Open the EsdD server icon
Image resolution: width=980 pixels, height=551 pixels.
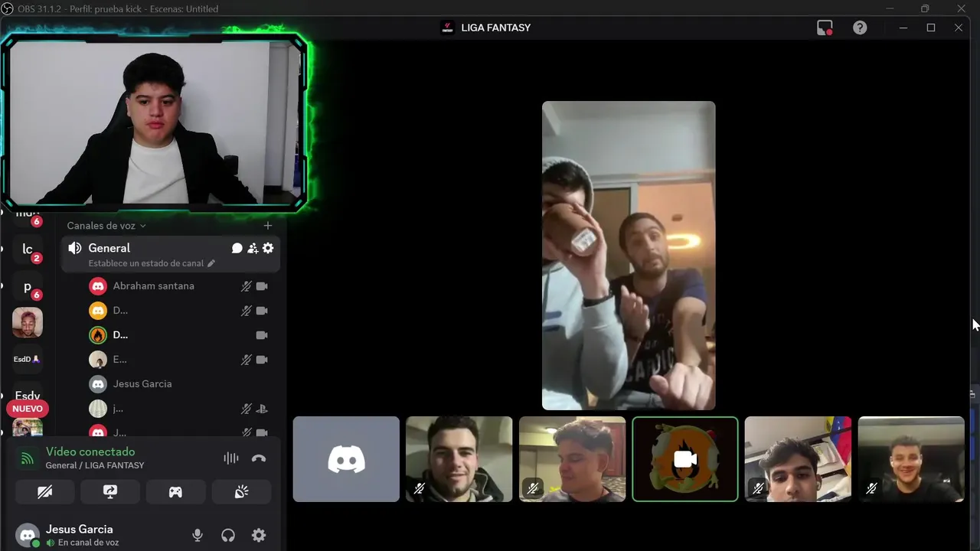coord(28,359)
